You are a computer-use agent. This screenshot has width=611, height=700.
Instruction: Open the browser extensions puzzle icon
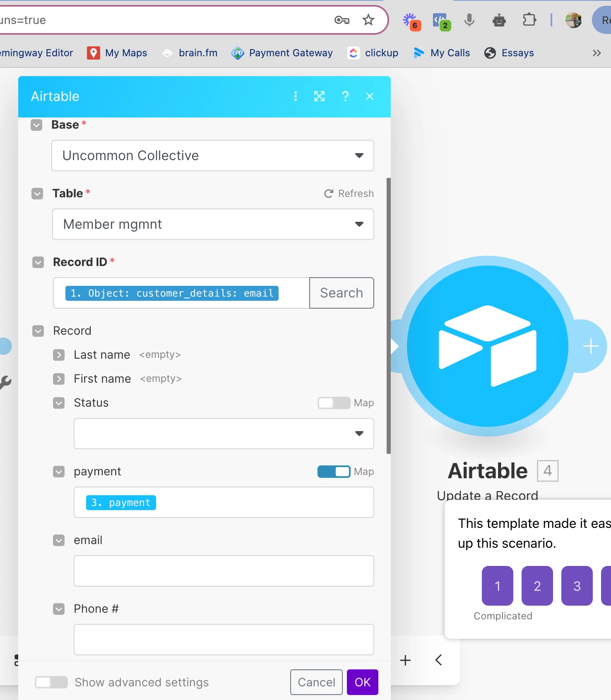click(x=529, y=20)
